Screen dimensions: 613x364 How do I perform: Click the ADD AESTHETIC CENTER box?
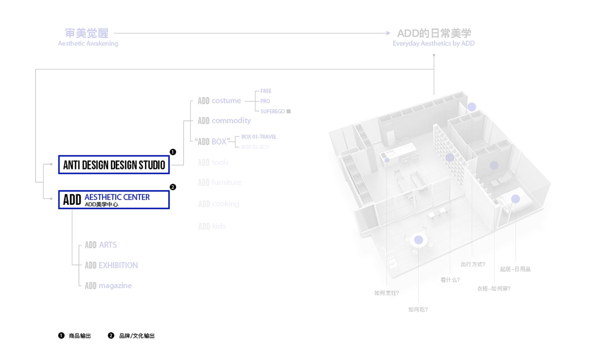(114, 200)
